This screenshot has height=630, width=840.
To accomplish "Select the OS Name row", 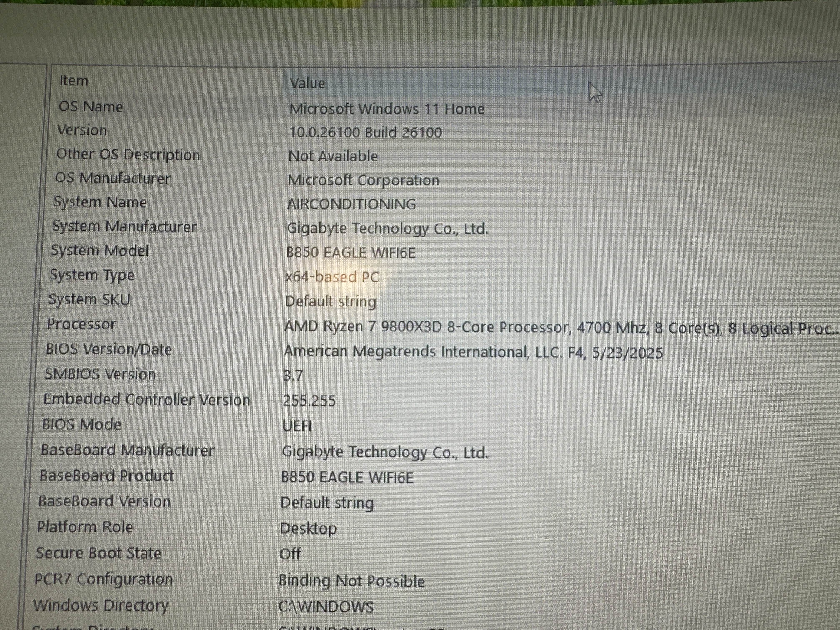I will pos(91,107).
